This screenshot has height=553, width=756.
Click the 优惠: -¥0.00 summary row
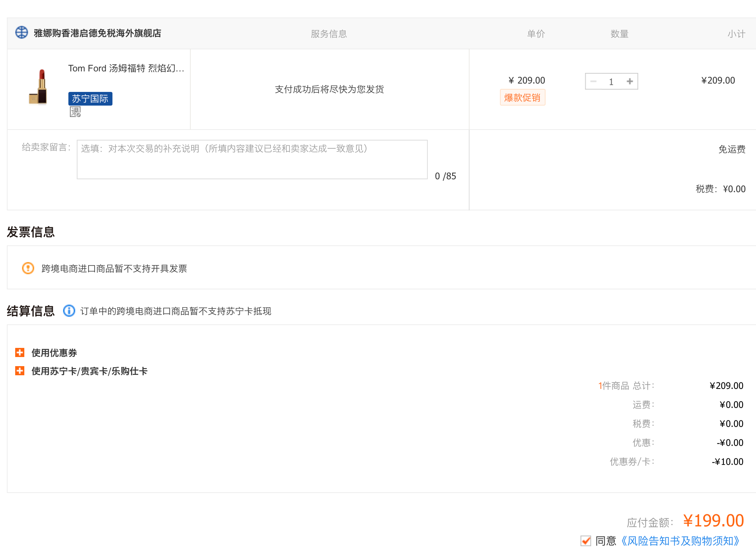pyautogui.click(x=688, y=443)
